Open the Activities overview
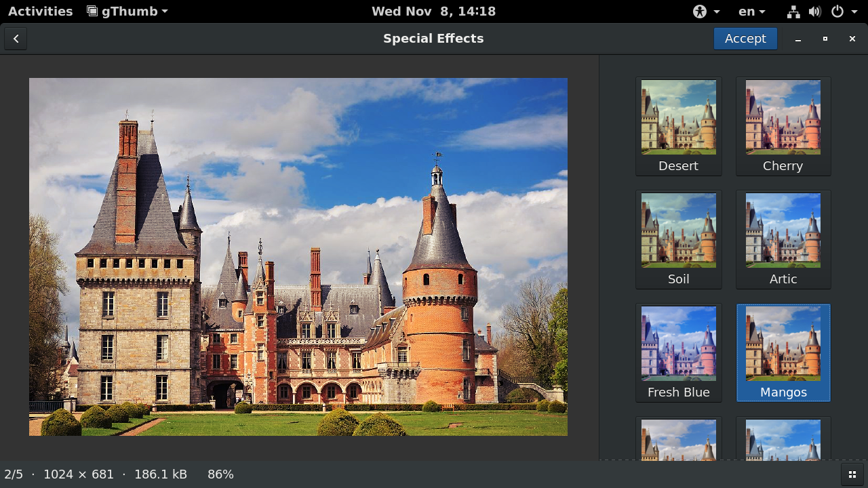Image resolution: width=868 pixels, height=488 pixels. point(41,12)
